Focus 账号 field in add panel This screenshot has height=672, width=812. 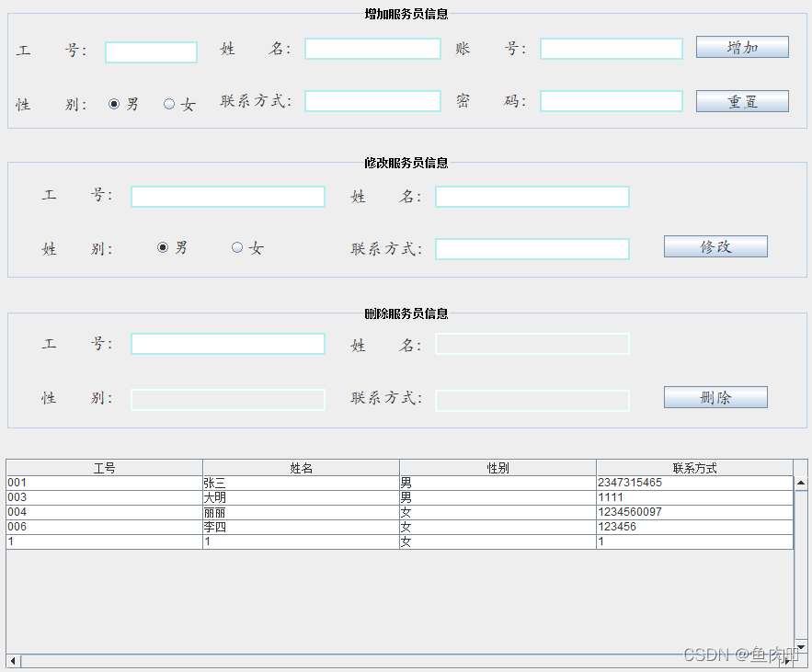pos(612,49)
